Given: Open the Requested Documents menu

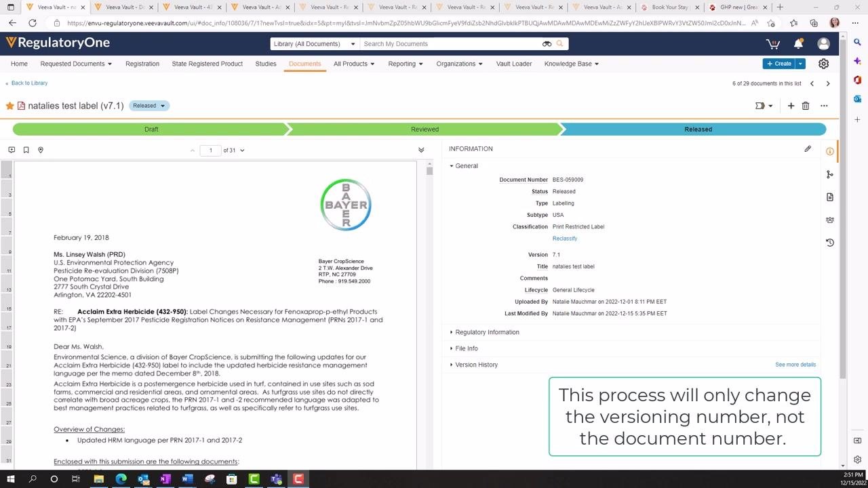Looking at the screenshot, I should [x=76, y=64].
